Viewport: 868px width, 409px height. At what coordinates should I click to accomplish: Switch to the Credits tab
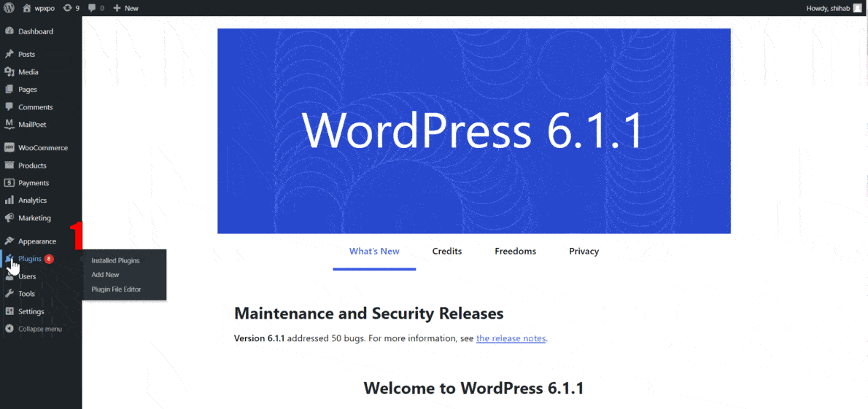point(446,252)
